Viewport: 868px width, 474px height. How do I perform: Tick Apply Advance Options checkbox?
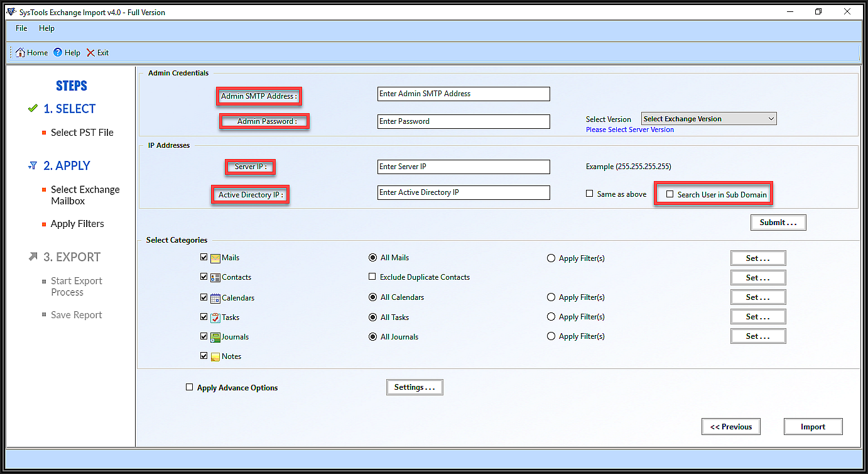coord(189,387)
